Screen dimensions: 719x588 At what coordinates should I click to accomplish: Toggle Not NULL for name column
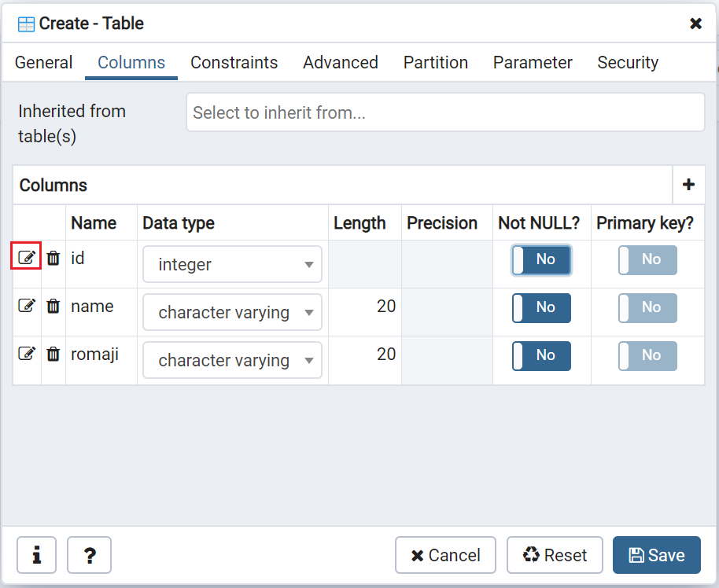pyautogui.click(x=541, y=307)
